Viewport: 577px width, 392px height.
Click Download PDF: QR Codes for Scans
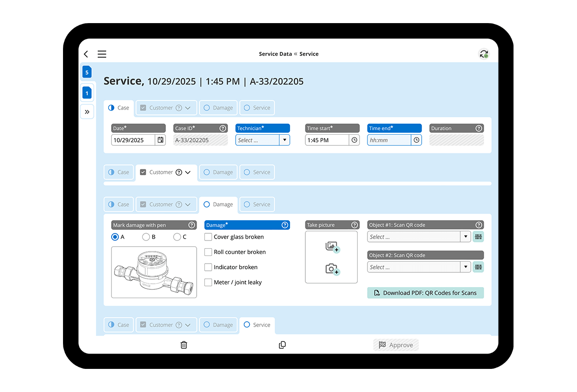425,292
